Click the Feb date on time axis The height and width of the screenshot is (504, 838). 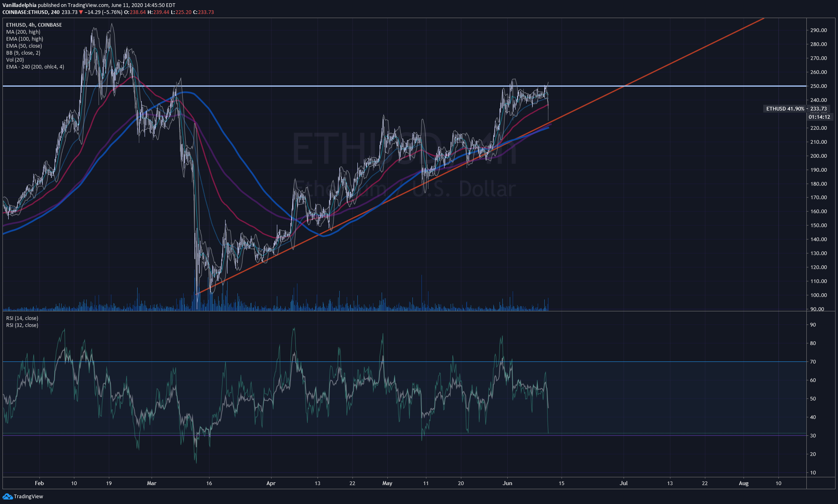39,483
